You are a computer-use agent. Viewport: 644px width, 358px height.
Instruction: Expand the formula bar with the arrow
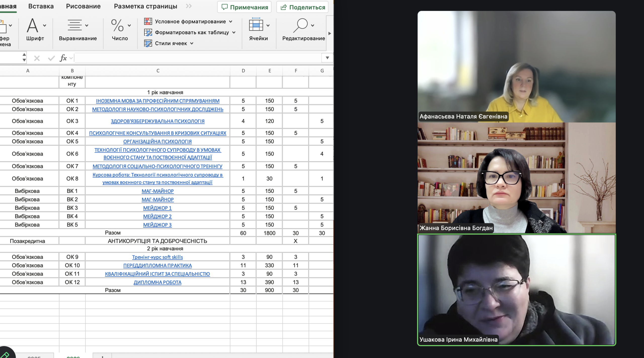[x=327, y=58]
